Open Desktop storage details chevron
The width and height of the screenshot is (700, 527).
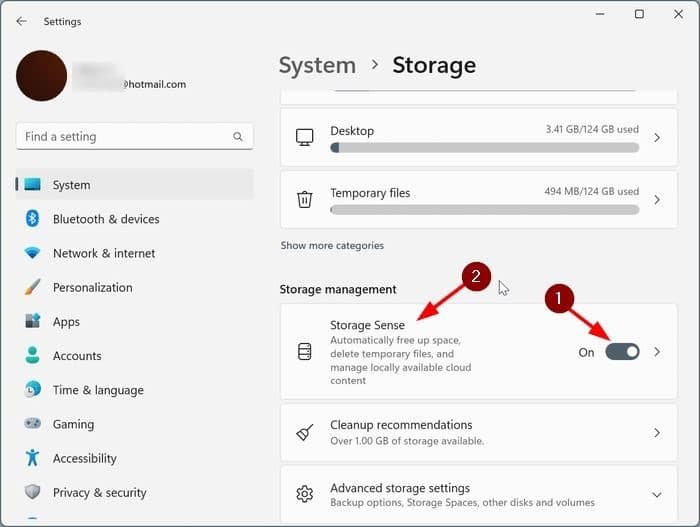pos(657,138)
